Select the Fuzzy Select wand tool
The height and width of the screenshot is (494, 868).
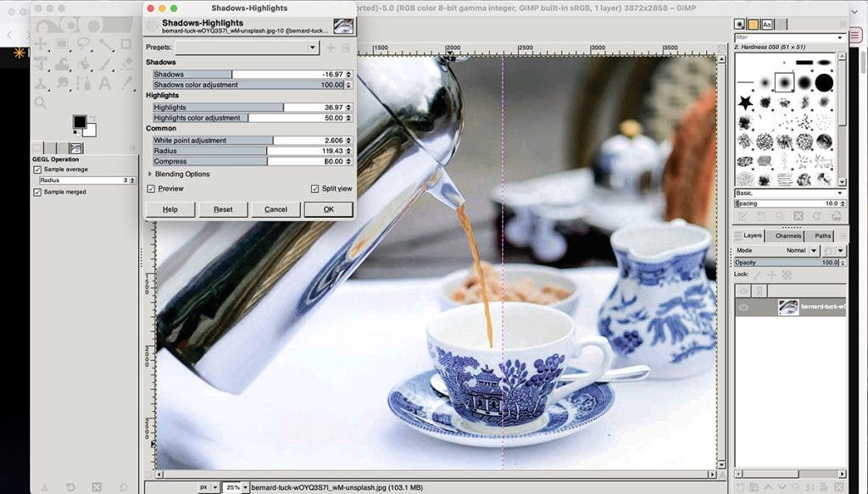pos(105,44)
